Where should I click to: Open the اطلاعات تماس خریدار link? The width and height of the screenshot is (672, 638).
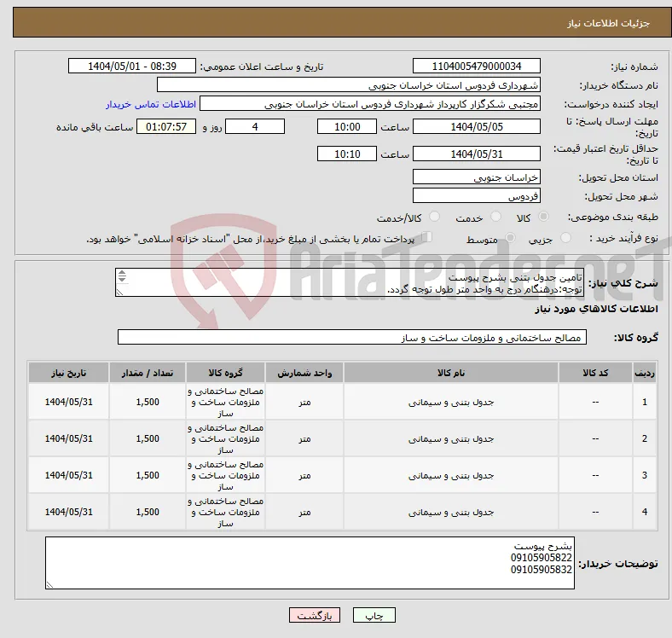[x=151, y=104]
